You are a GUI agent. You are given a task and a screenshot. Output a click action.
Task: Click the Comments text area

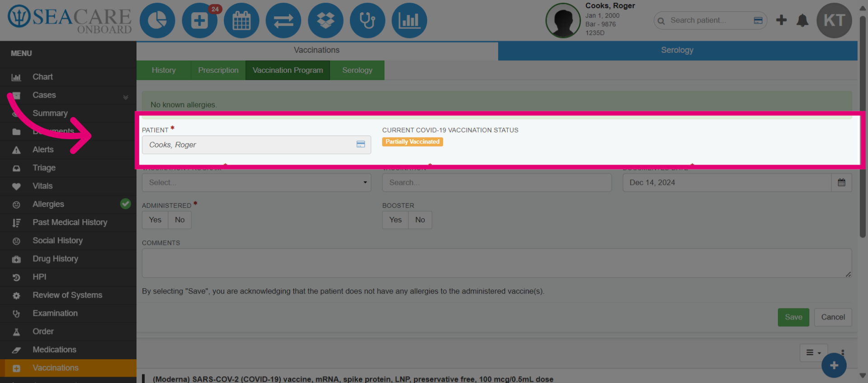(497, 263)
